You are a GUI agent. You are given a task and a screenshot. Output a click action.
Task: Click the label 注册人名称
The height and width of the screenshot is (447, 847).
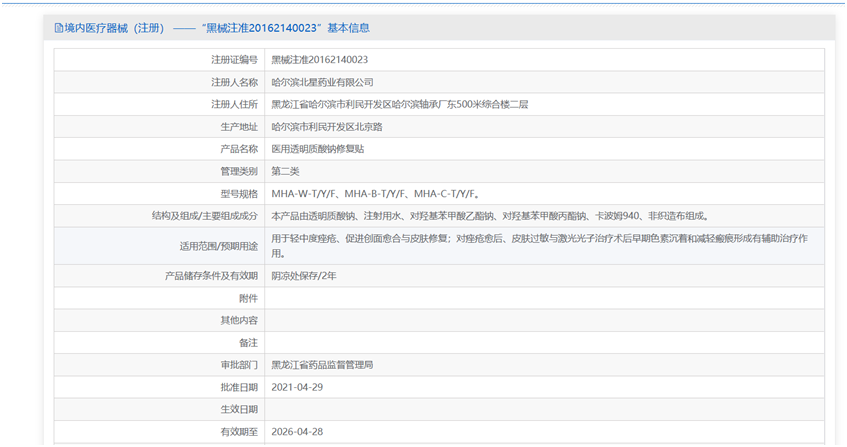[x=234, y=82]
